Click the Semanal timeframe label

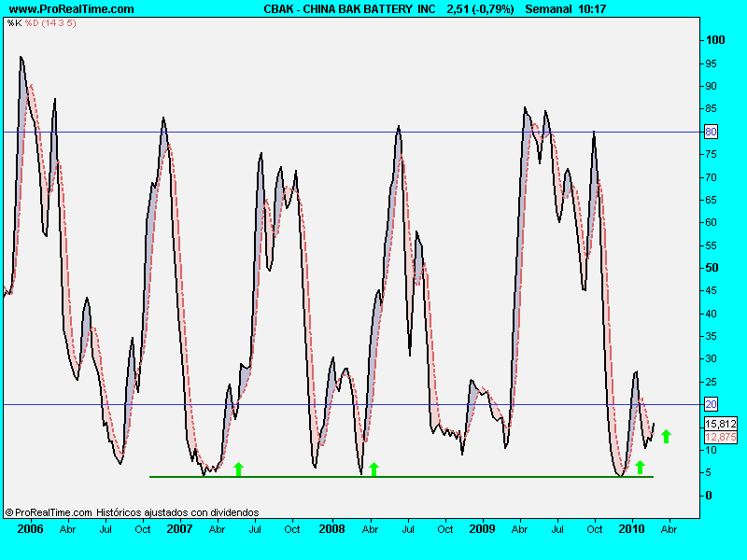(x=548, y=9)
